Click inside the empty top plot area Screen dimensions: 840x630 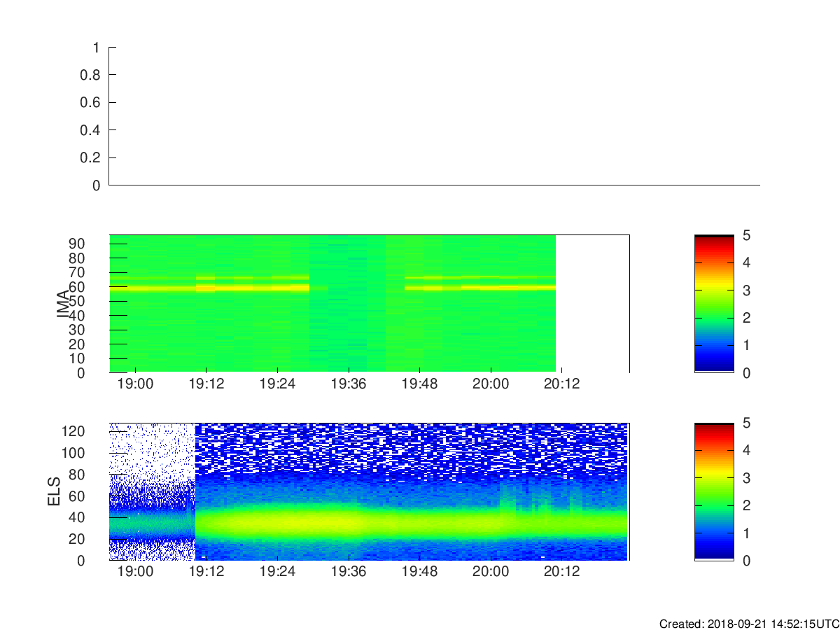coord(434,116)
